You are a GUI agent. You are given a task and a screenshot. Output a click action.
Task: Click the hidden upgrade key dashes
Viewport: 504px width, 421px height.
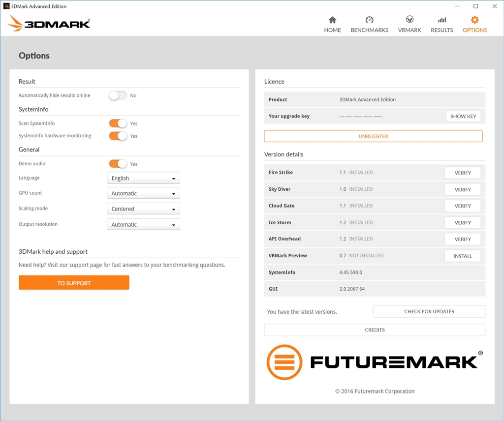pos(361,116)
